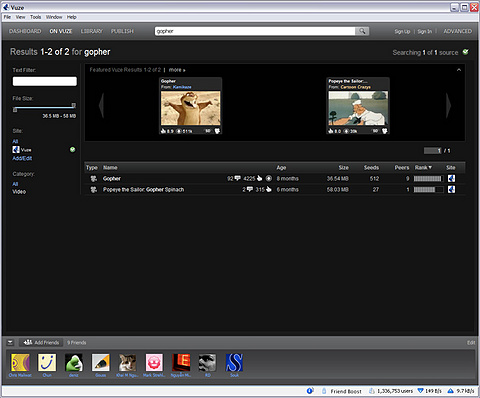
Task: Toggle the green Vuze site indicator
Action: tap(72, 150)
